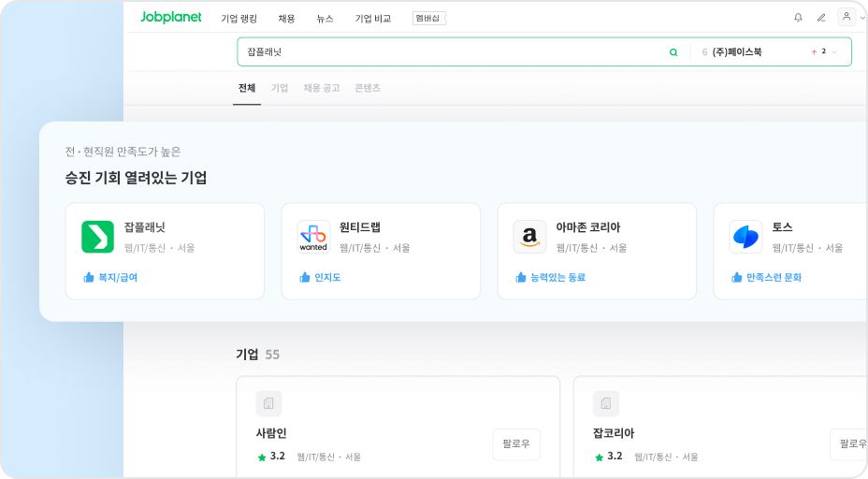Open 채용 menu
The height and width of the screenshot is (479, 868).
286,19
